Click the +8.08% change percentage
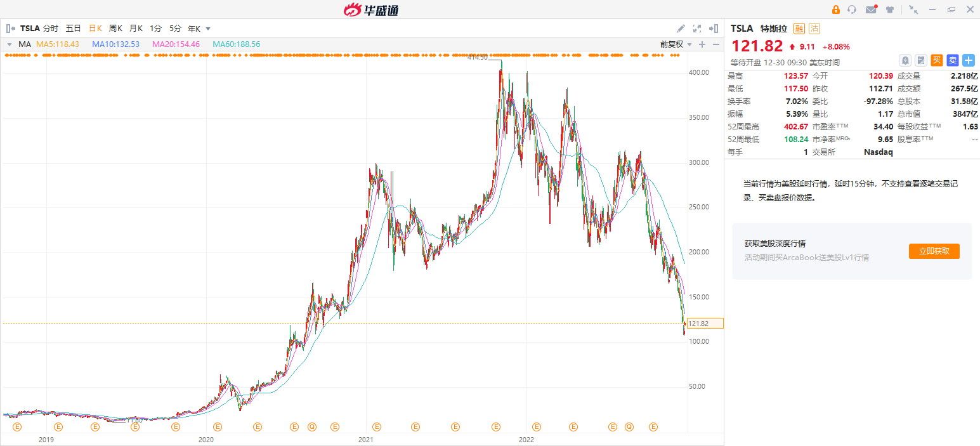This screenshot has height=446, width=980. click(x=836, y=47)
